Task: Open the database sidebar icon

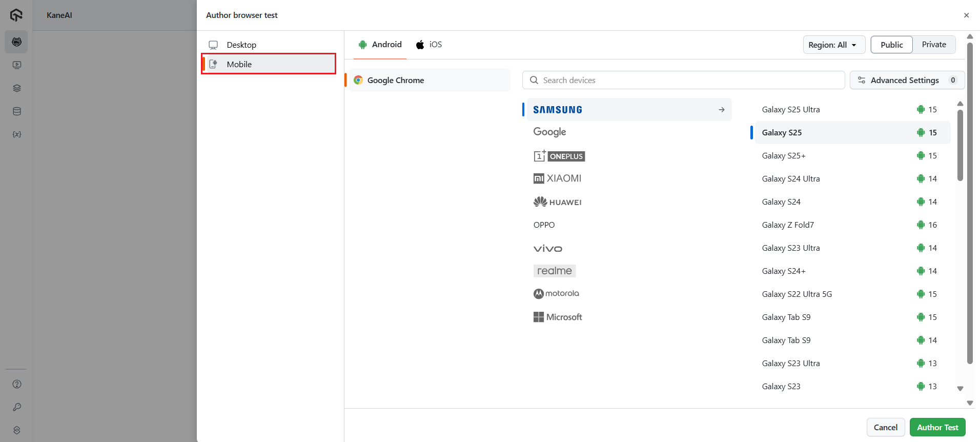Action: click(x=16, y=111)
